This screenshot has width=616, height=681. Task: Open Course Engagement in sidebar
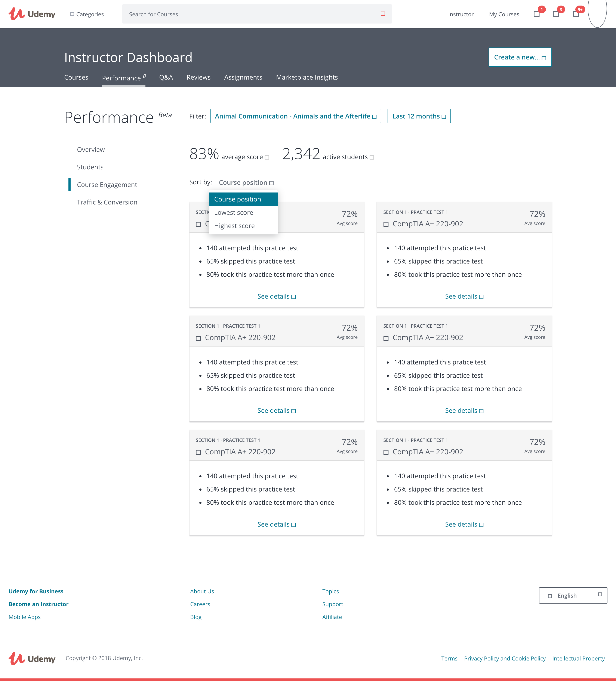click(x=107, y=185)
